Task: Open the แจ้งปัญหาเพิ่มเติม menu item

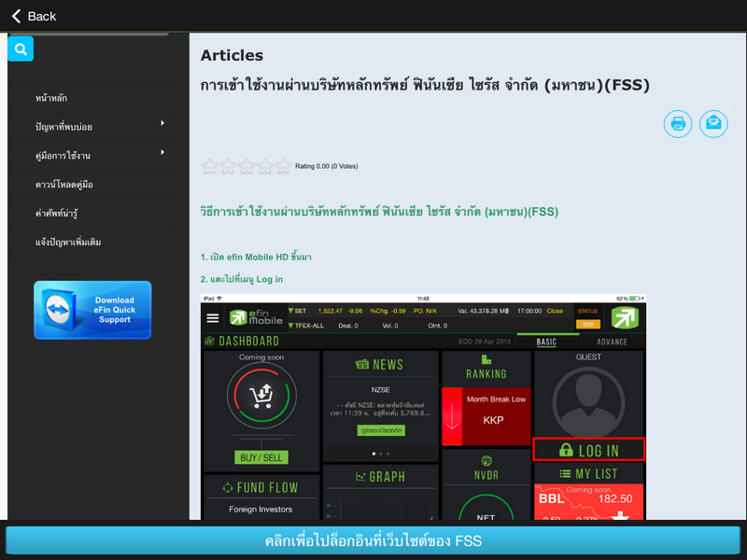Action: tap(68, 243)
